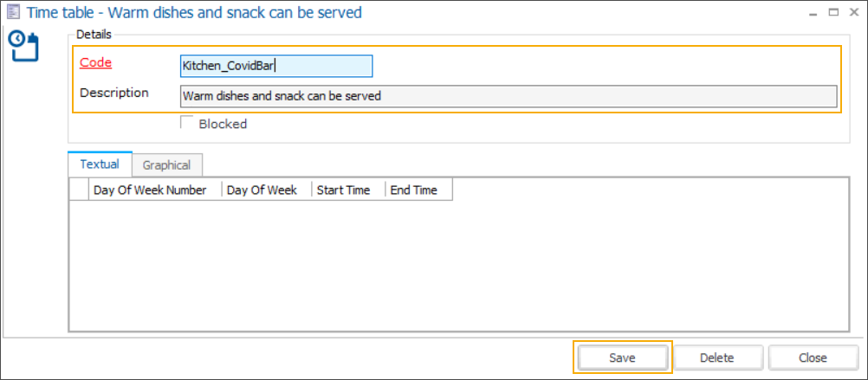Open the red Code link
This screenshot has height=380, width=868.
coord(95,62)
